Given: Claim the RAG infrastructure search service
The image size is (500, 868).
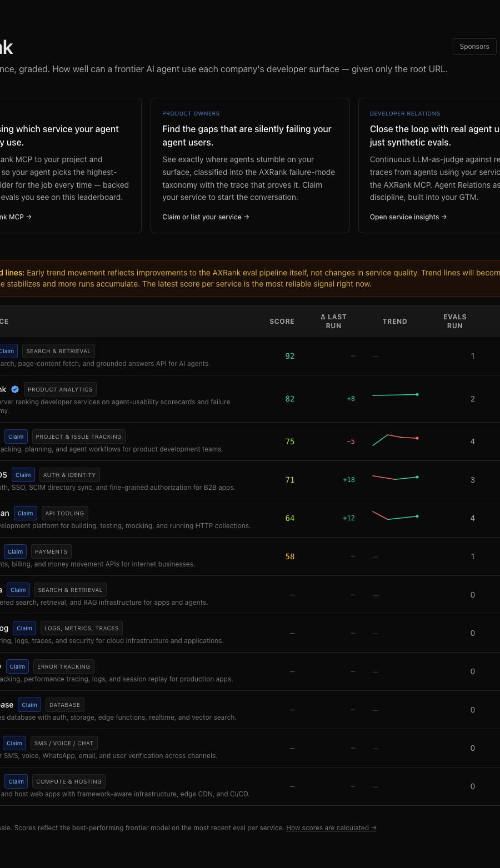Looking at the screenshot, I should tap(18, 590).
